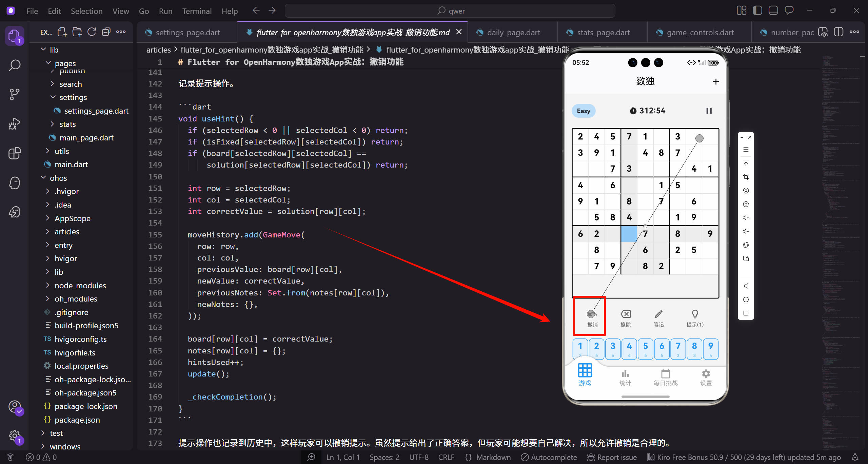The width and height of the screenshot is (868, 464).
Task: Open the Kiro ghost panel
Action: [x=15, y=183]
